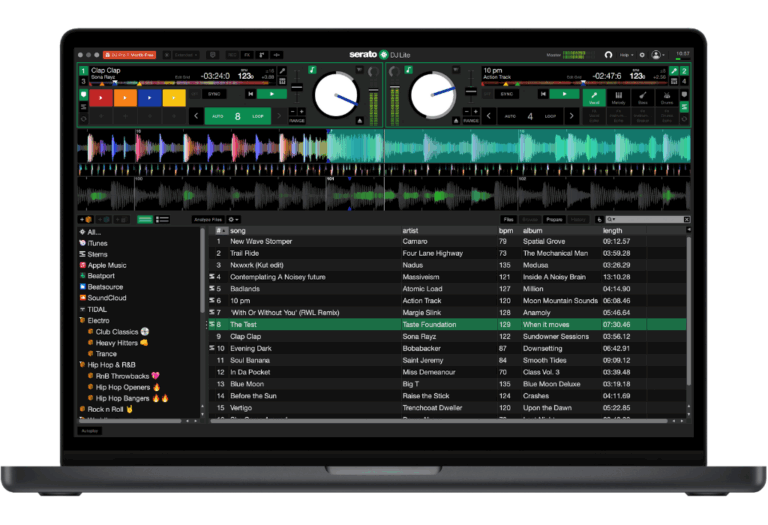This screenshot has height=525, width=768.
Task: Select the Melody stem pad on right deck
Action: pyautogui.click(x=619, y=97)
